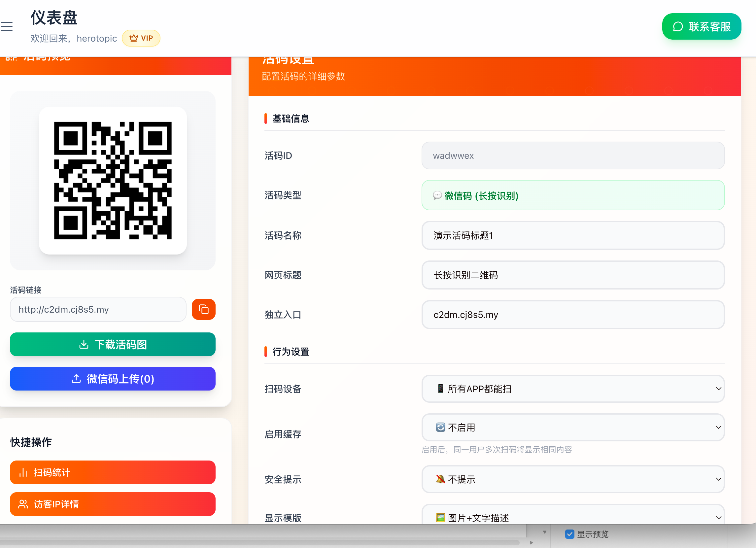Contact support via 联系客服 button
This screenshot has height=548, width=756.
[701, 26]
